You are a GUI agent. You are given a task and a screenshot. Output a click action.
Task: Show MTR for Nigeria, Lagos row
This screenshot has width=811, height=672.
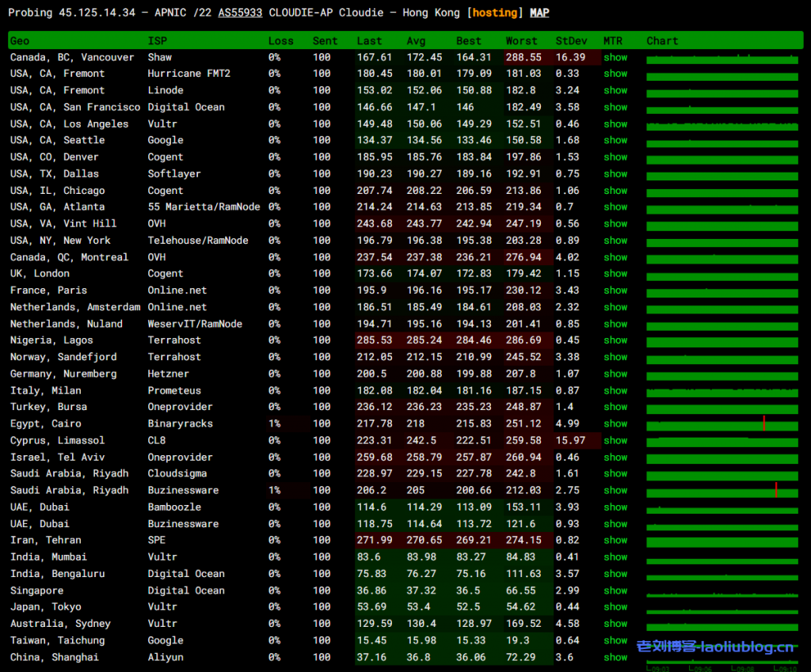(615, 340)
